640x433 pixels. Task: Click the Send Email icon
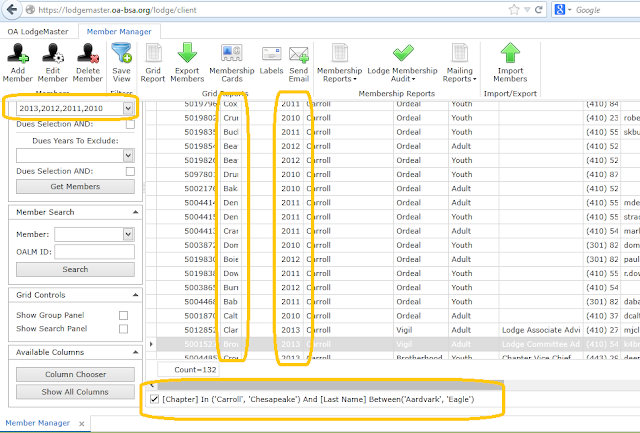coord(298,54)
